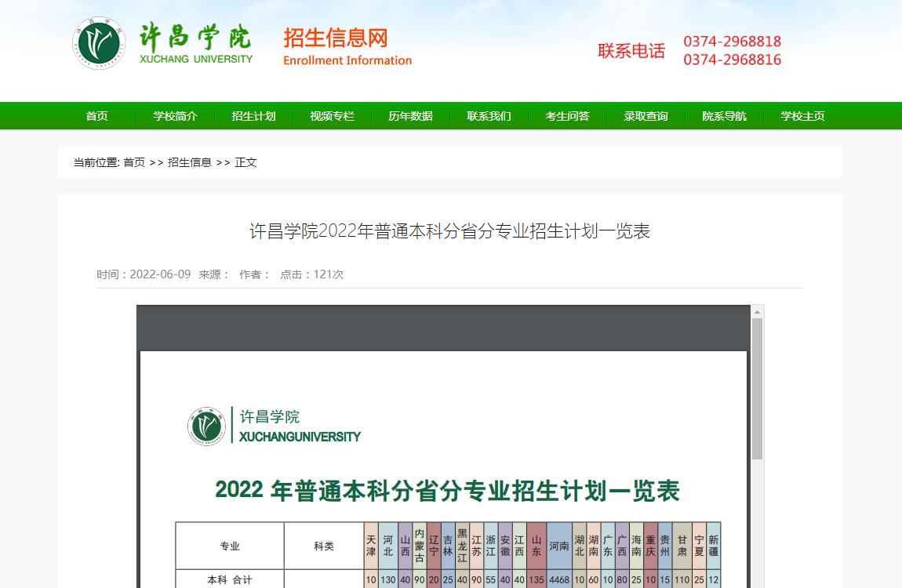The image size is (902, 588).
Task: Open the 视频专栏 navigation item
Action: click(332, 116)
